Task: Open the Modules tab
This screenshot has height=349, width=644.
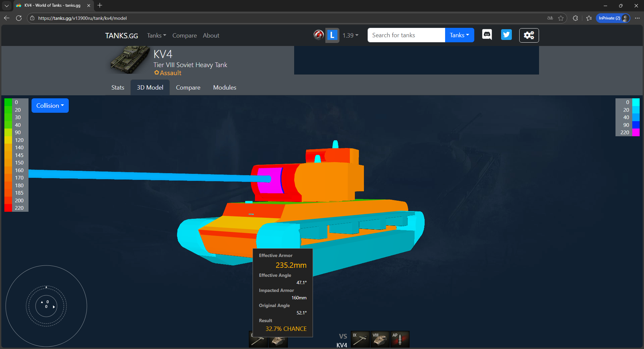Action: (225, 88)
